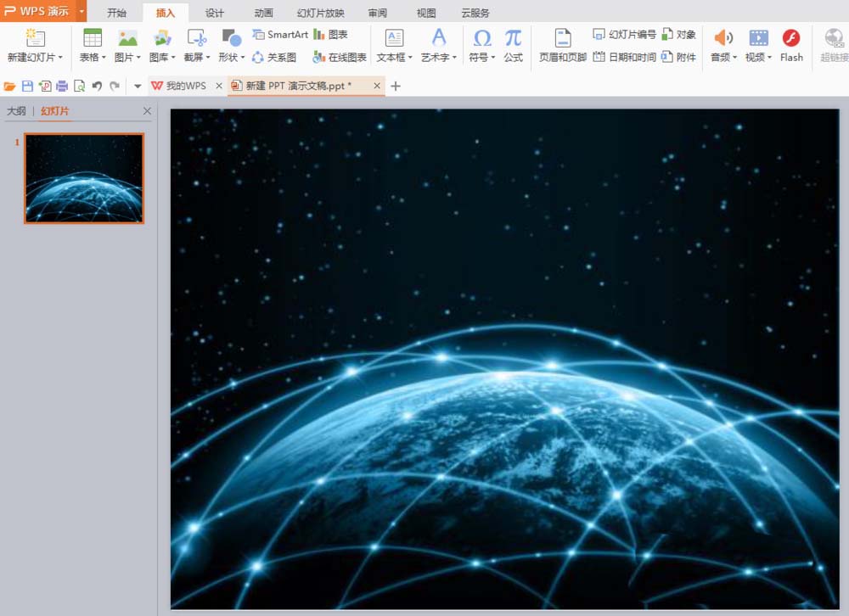This screenshot has height=616, width=849.
Task: Select slide 1 thumbnail in the panel
Action: (84, 178)
